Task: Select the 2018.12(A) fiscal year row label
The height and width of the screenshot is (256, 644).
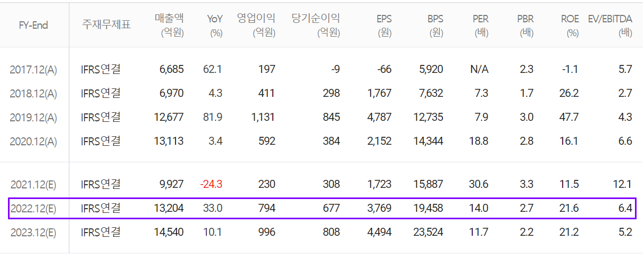Action: [x=34, y=94]
